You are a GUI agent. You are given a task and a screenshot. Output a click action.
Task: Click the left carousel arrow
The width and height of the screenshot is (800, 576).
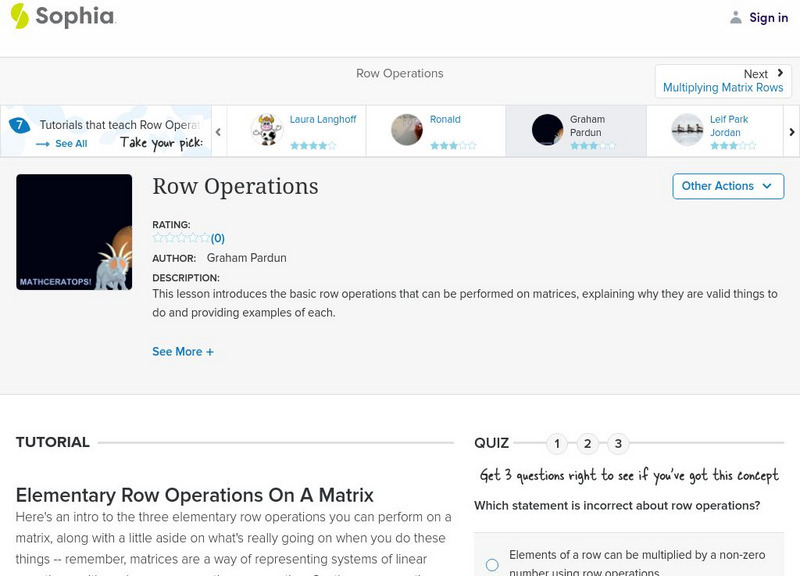point(218,131)
